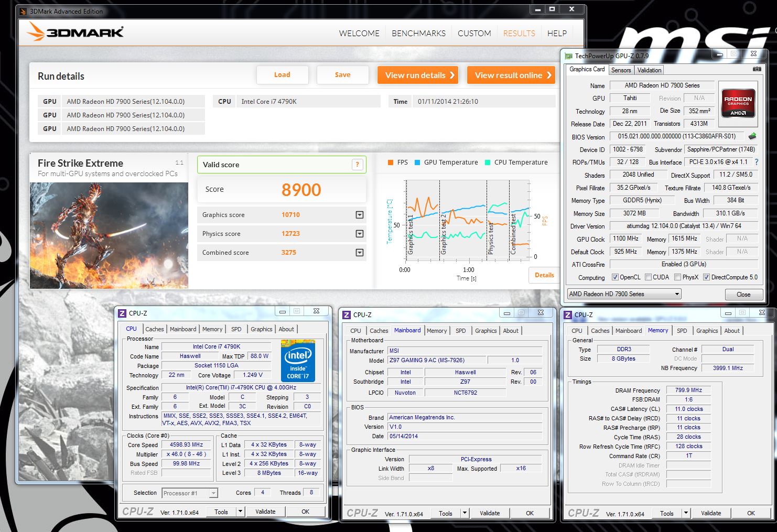Click the GPU-Z screenshot camera icon
The image size is (777, 532).
coord(757,69)
